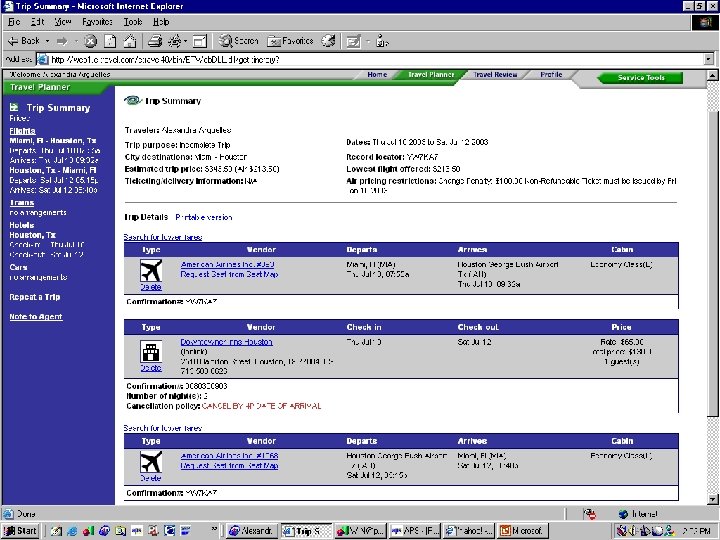Screen dimensions: 720x540
Task: Click the Refresh page toolbar icon
Action: (x=110, y=41)
